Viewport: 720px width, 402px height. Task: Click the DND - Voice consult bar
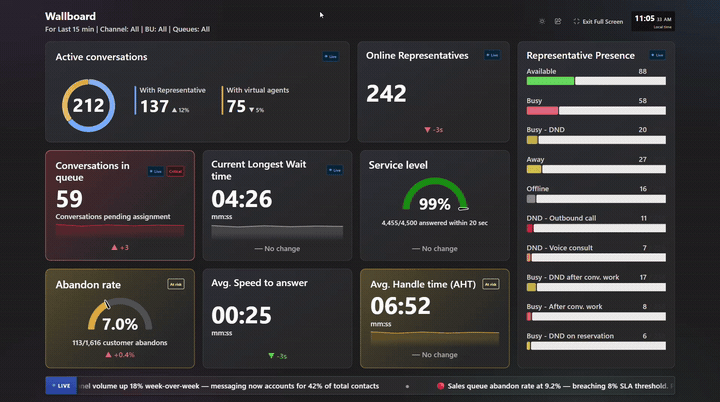click(596, 257)
